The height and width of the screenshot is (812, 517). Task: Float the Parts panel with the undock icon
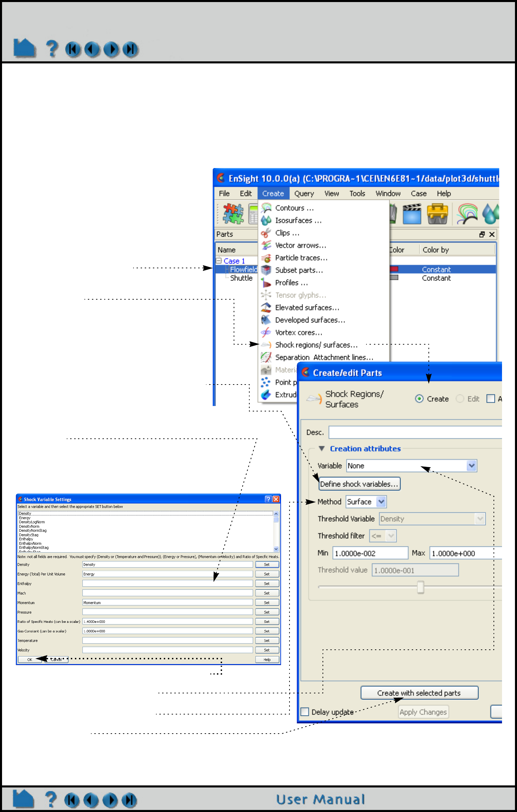point(482,234)
